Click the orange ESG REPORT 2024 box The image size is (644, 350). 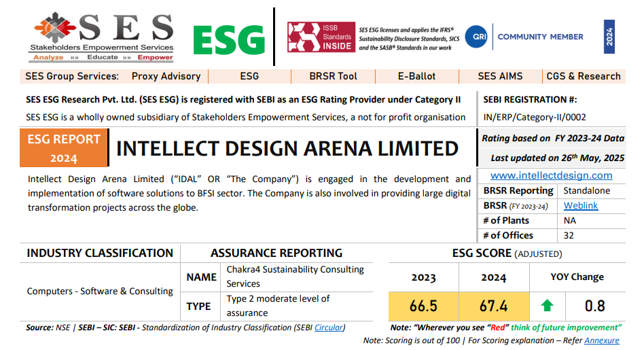[64, 148]
